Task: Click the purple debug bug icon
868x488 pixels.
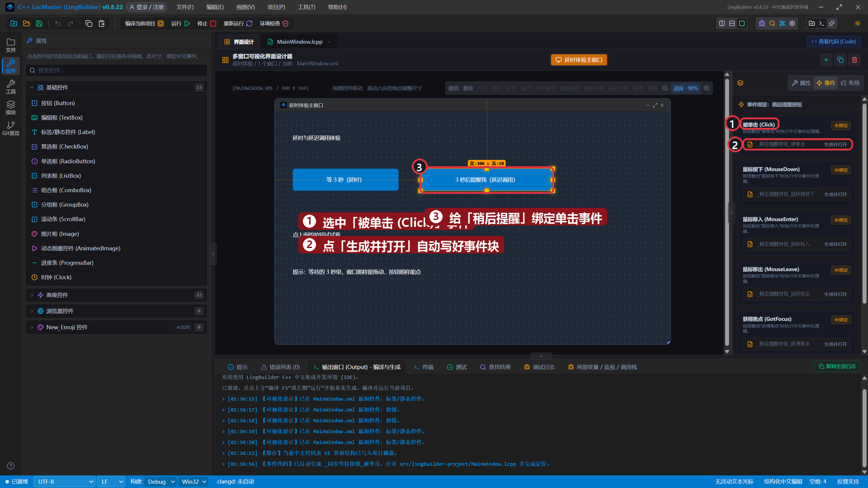Action: (762, 23)
